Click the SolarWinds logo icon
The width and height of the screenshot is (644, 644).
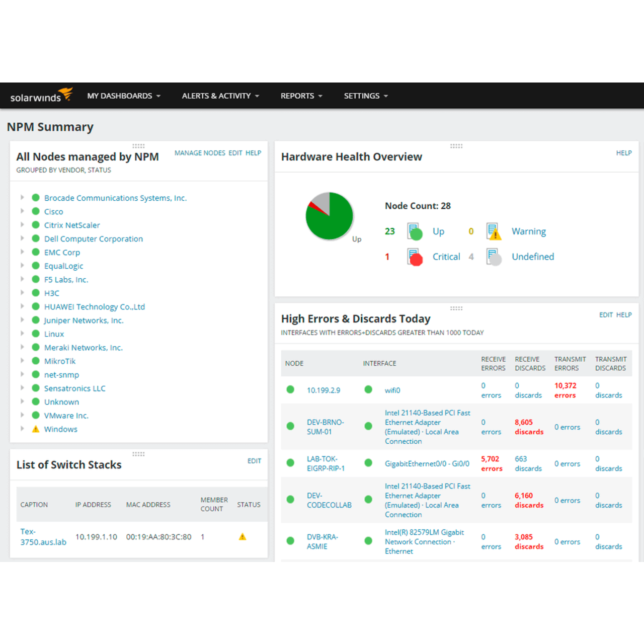pos(64,93)
